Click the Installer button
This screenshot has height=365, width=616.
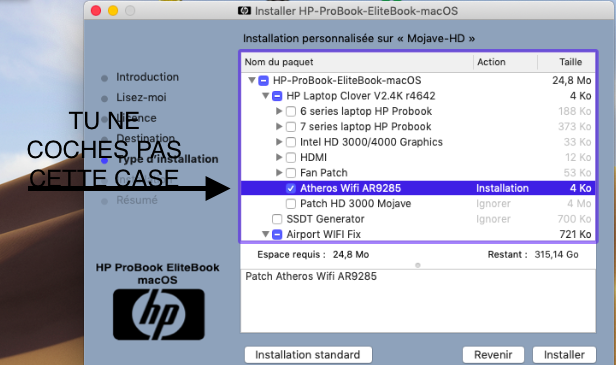[564, 355]
